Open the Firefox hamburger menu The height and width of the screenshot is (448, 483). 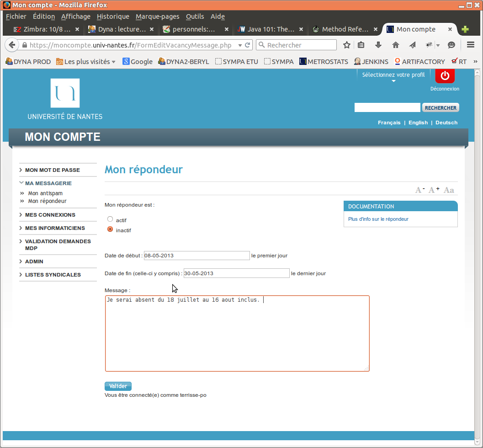click(470, 45)
